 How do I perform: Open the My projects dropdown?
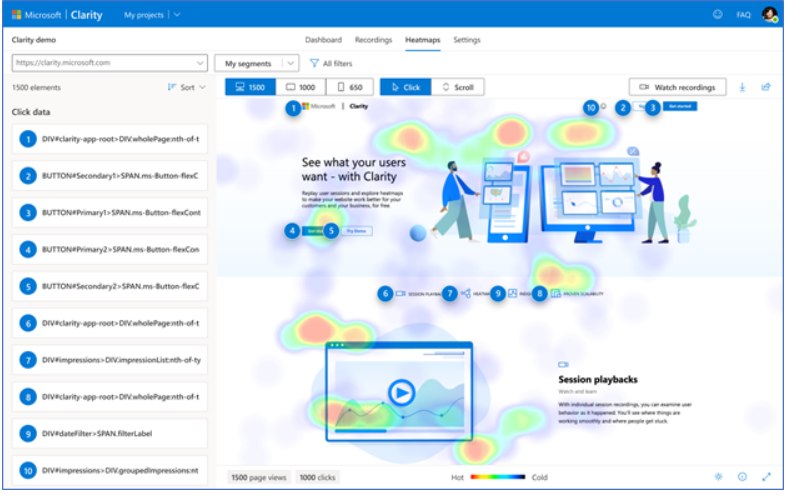point(152,15)
